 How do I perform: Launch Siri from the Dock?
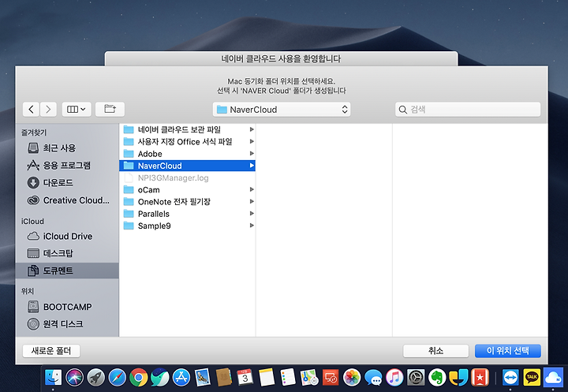[75, 378]
